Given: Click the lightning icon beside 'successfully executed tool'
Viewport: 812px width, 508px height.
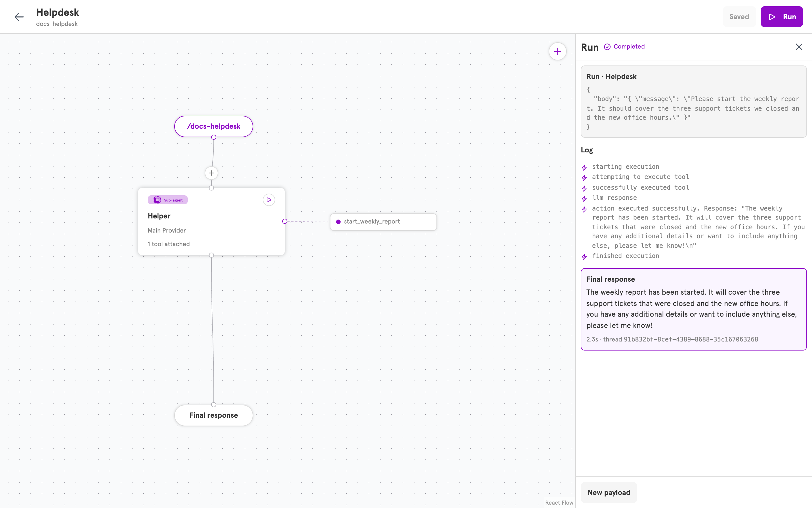Looking at the screenshot, I should (584, 188).
